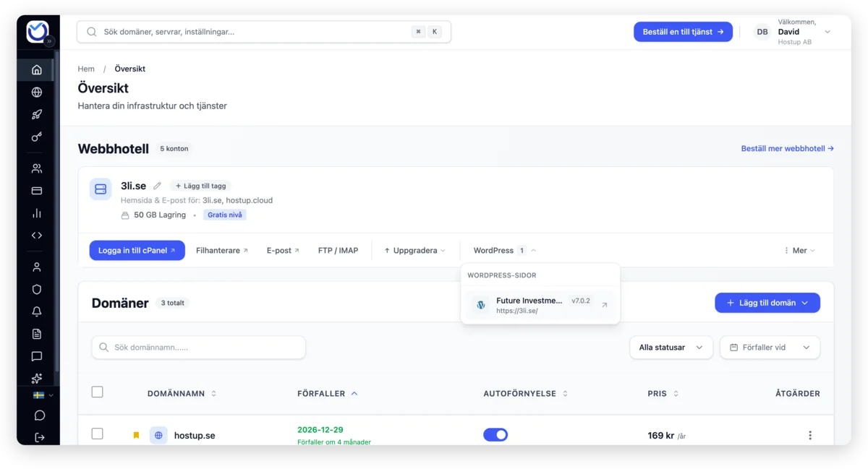This screenshot has width=868, height=469.
Task: Click the 3li.se server icon
Action: point(101,189)
